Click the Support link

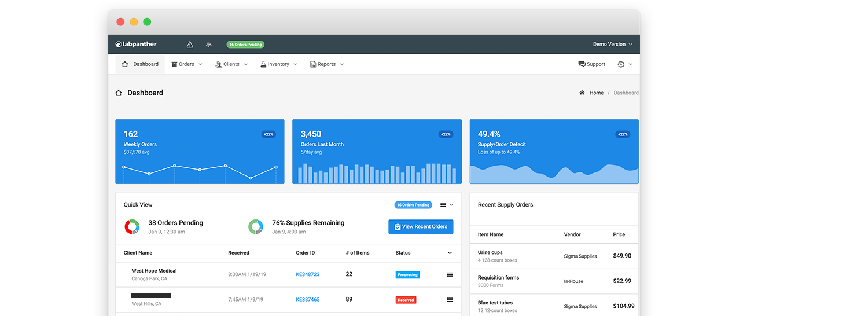(591, 64)
